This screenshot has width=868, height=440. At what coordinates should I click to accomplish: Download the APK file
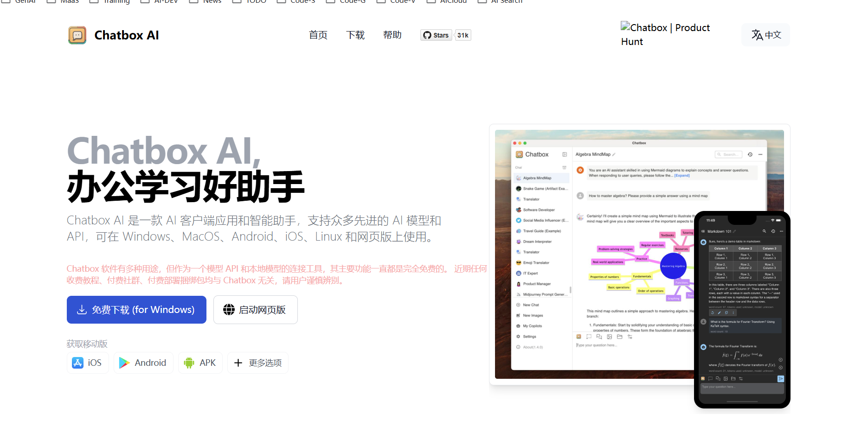click(200, 363)
